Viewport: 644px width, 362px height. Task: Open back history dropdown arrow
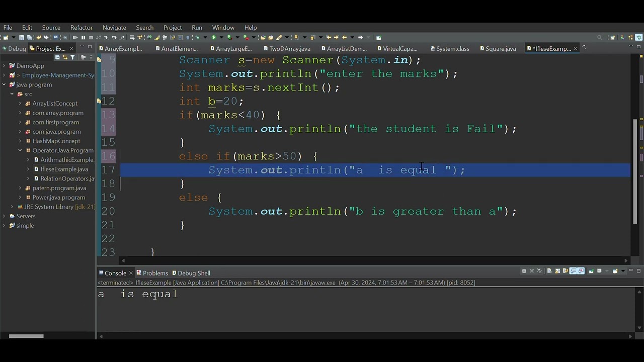352,37
